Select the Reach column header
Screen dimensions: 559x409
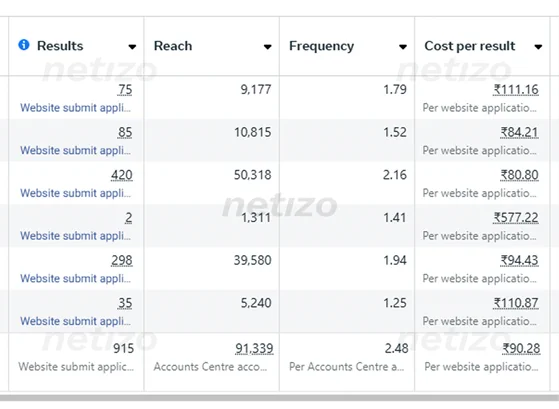tap(212, 46)
